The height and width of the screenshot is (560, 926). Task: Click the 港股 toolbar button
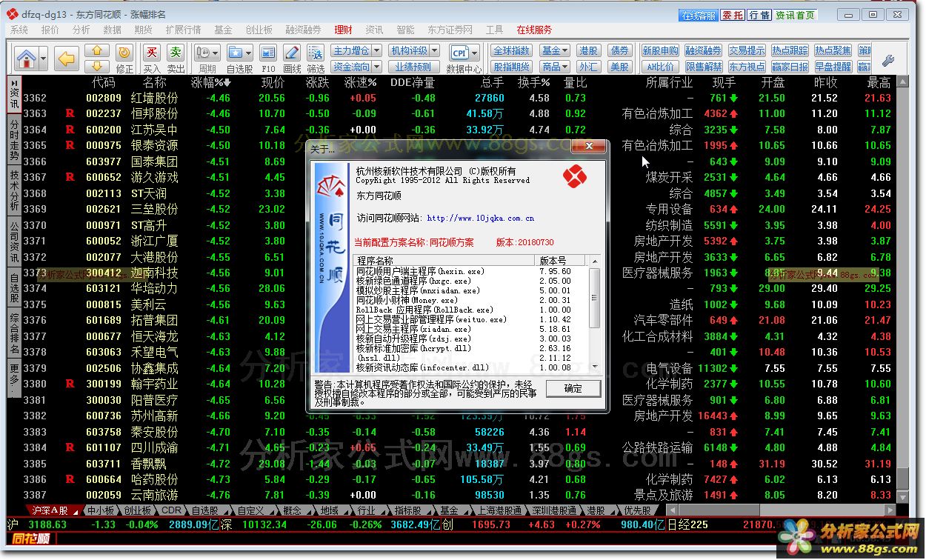(588, 50)
